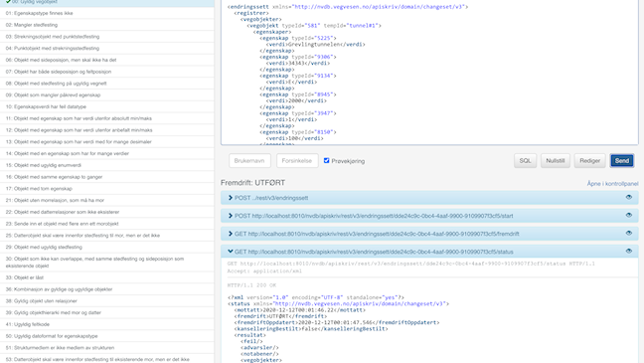644x363 pixels.
Task: Select 12: verdi utenfor anbefalt min/maks
Action: click(x=106, y=130)
